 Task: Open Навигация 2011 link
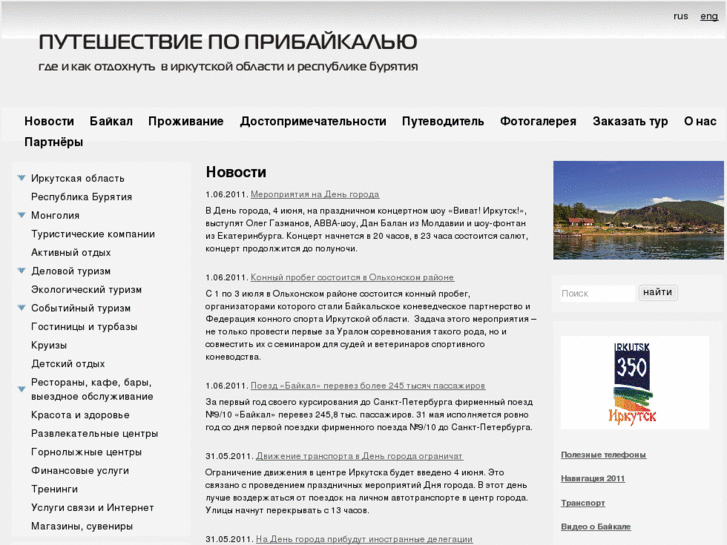click(x=593, y=478)
